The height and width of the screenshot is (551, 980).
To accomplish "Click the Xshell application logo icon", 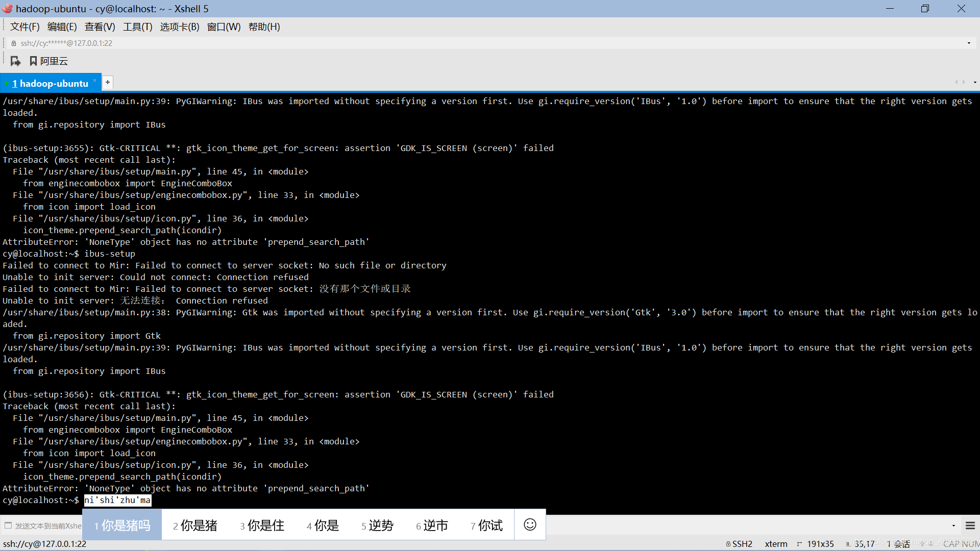I will point(8,9).
